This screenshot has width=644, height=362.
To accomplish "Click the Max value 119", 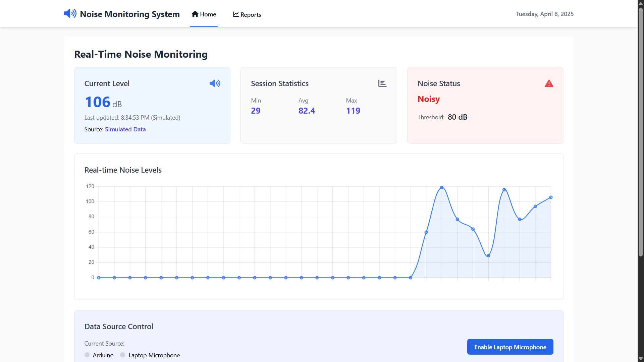I will point(353,111).
